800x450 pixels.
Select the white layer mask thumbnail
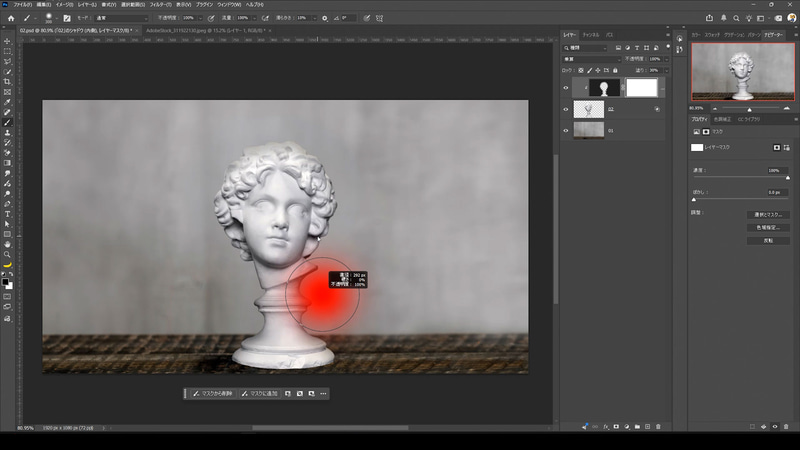641,88
